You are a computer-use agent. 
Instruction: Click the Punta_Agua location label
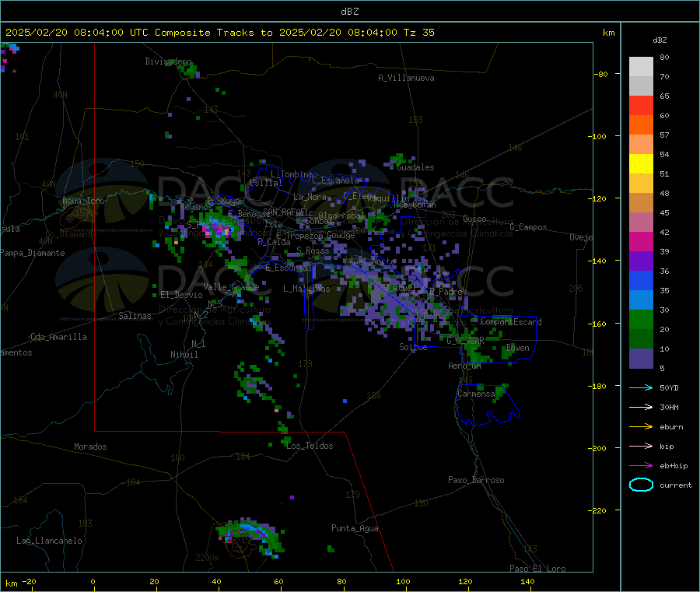pyautogui.click(x=355, y=528)
